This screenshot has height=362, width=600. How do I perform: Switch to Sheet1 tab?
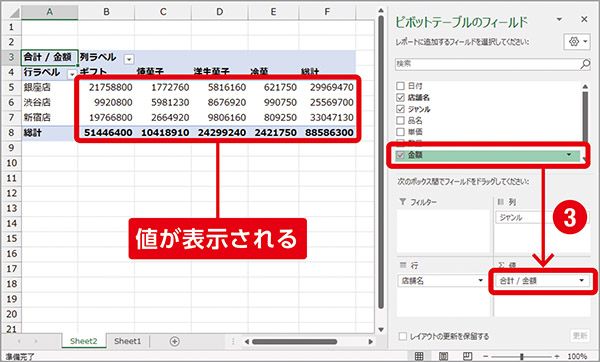pos(127,341)
